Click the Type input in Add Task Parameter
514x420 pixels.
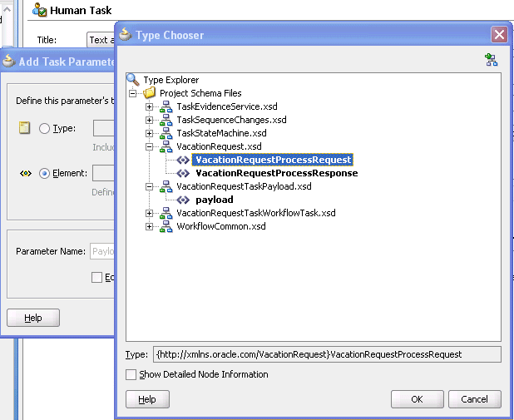click(x=104, y=128)
